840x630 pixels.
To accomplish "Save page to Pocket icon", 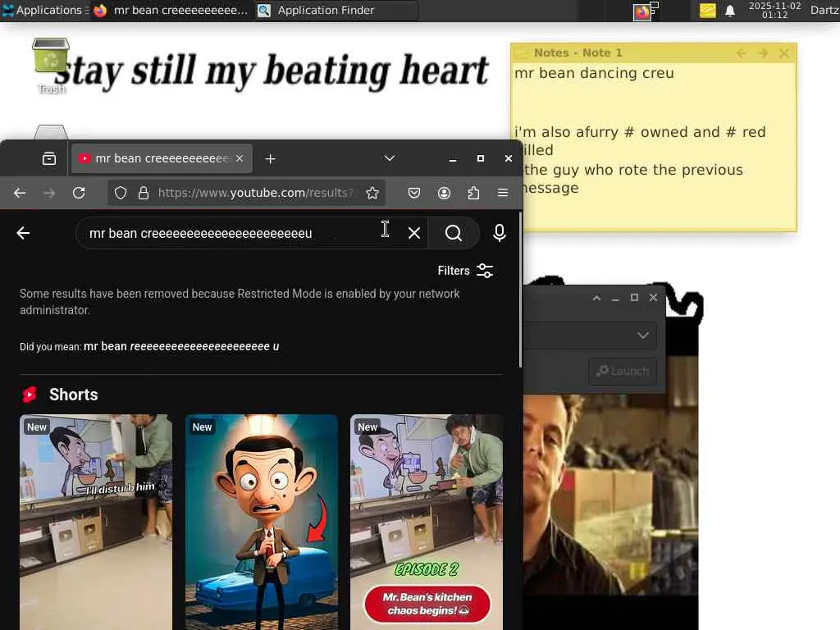I will (414, 193).
